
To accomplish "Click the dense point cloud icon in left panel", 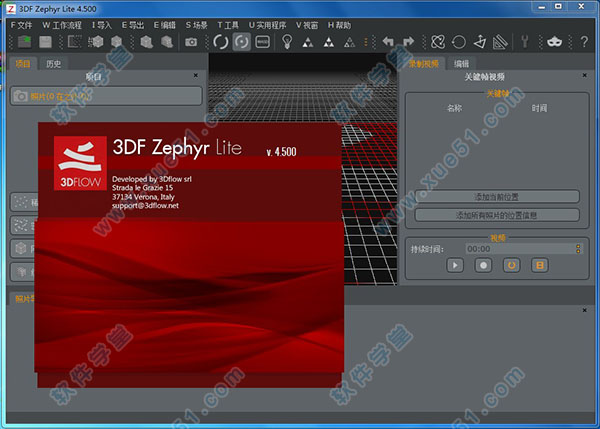I will 21,225.
